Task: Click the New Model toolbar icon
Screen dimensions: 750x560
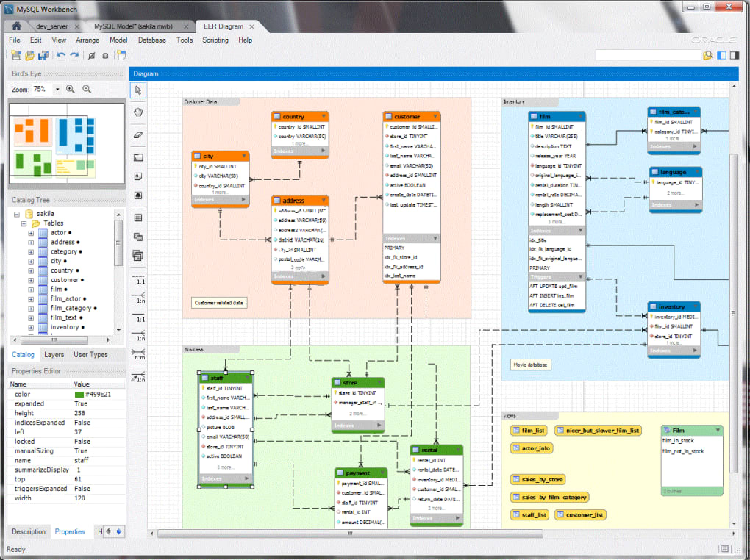Action: point(16,55)
